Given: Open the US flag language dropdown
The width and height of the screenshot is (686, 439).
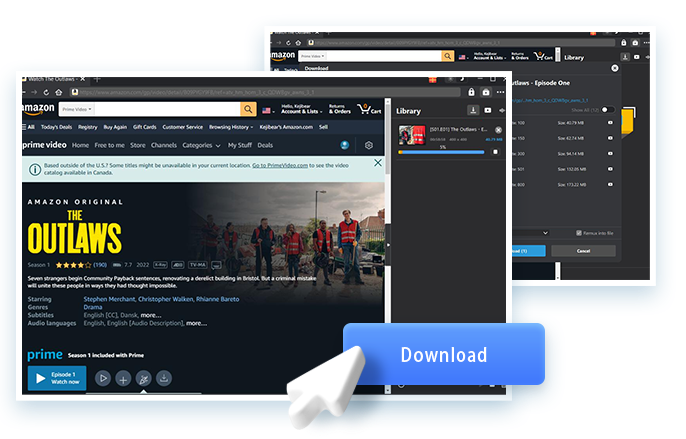Looking at the screenshot, I should (268, 110).
